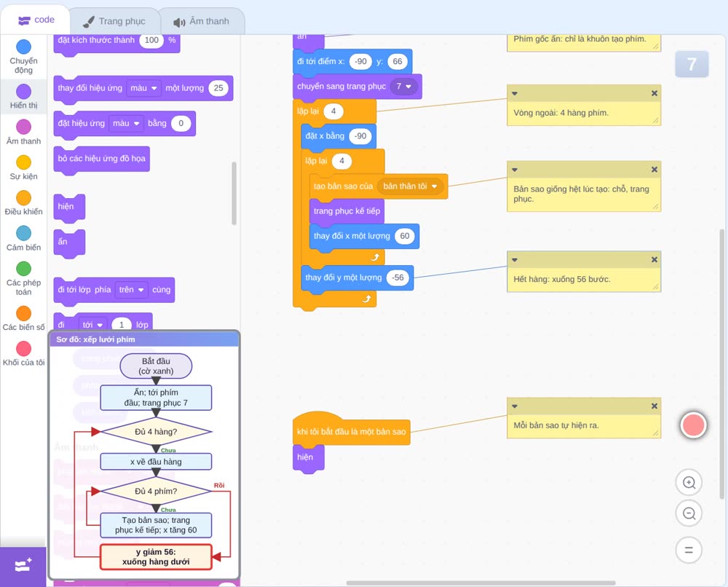This screenshot has height=587, width=728.
Task: Click the red record circle button
Action: pos(693,425)
